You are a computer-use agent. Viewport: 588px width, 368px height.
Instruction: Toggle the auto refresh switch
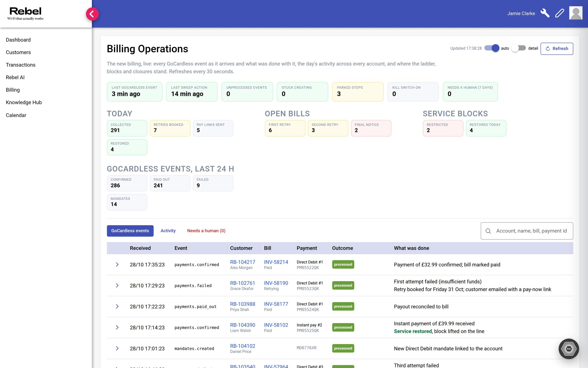tap(491, 48)
